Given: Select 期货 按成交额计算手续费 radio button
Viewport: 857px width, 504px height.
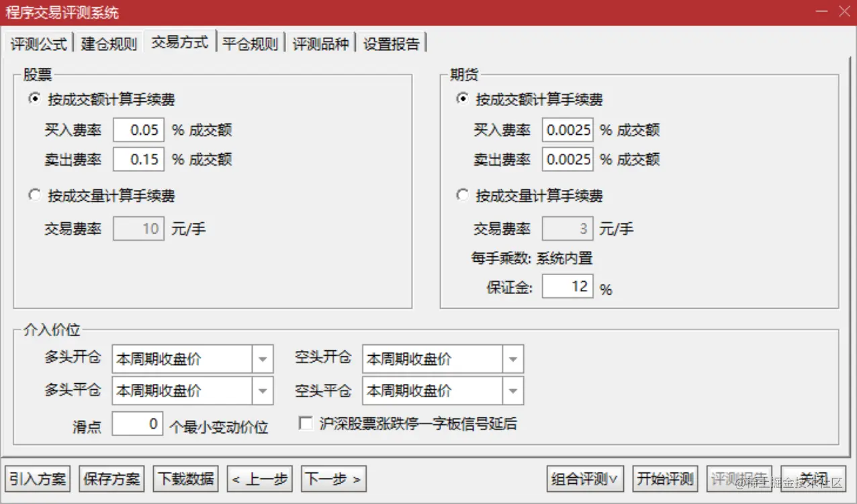Looking at the screenshot, I should point(462,99).
